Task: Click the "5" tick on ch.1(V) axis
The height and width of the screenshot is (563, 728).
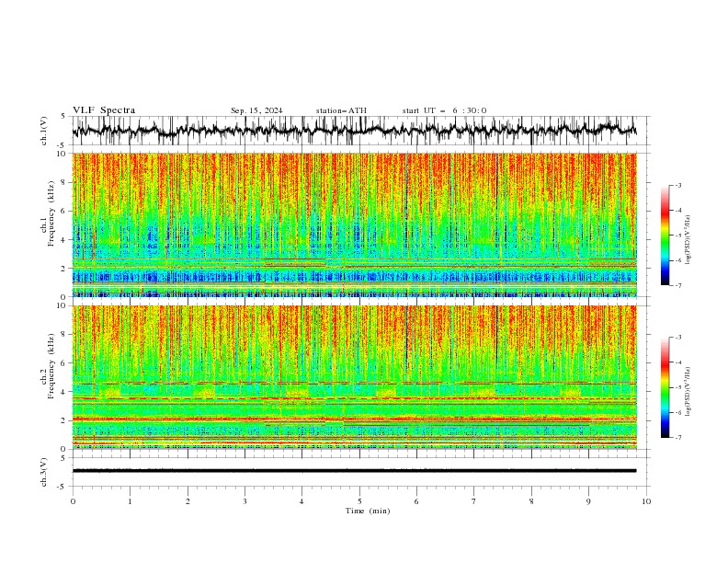Action: (63, 116)
